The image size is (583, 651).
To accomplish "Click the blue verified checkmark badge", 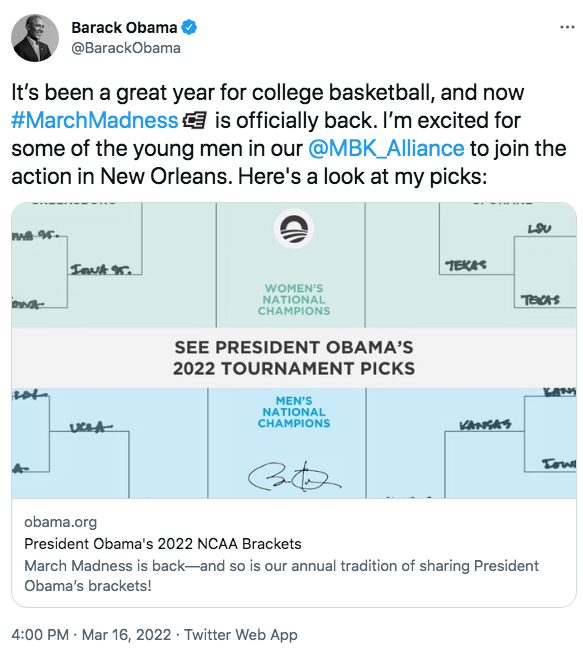I will tap(189, 27).
